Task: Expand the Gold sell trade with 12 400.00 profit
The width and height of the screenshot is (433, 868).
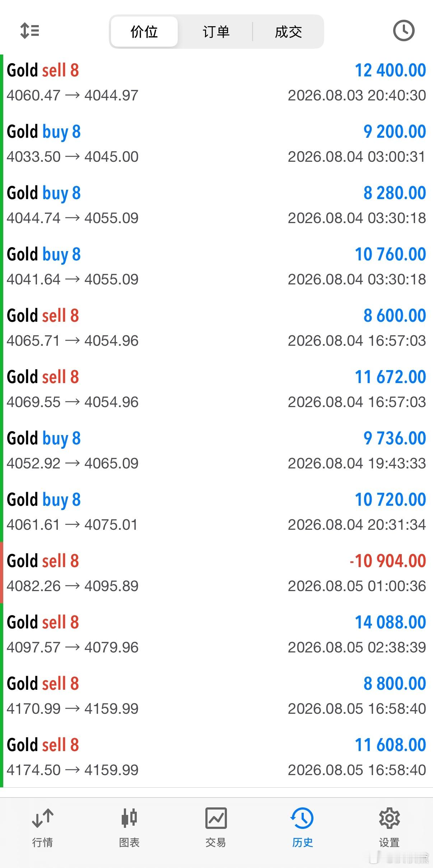Action: 216,83
